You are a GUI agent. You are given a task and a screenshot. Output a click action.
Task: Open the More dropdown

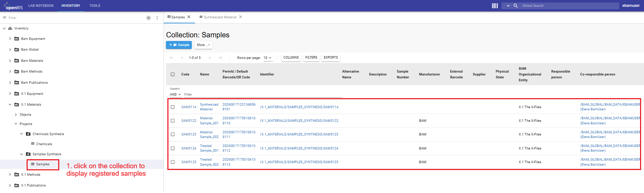point(203,45)
